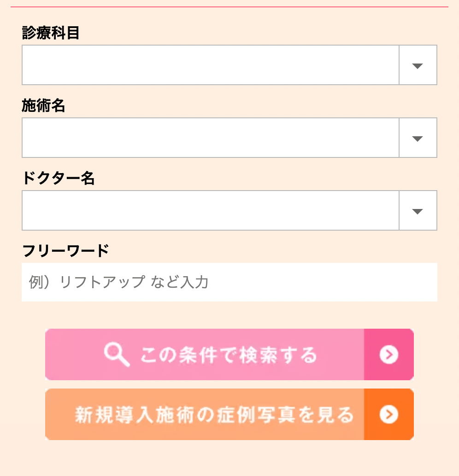Click the circled arrow icon on the pink search button
The width and height of the screenshot is (459, 476).
click(x=389, y=354)
